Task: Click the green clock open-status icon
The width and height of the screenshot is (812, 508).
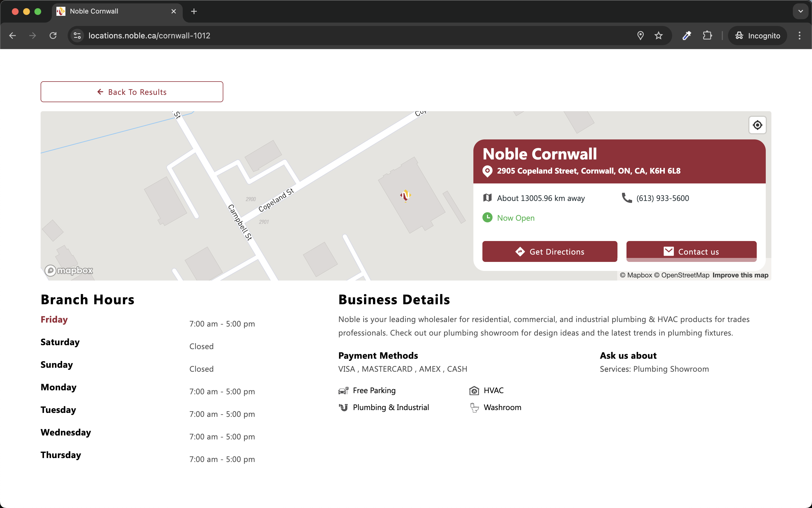Action: tap(487, 218)
